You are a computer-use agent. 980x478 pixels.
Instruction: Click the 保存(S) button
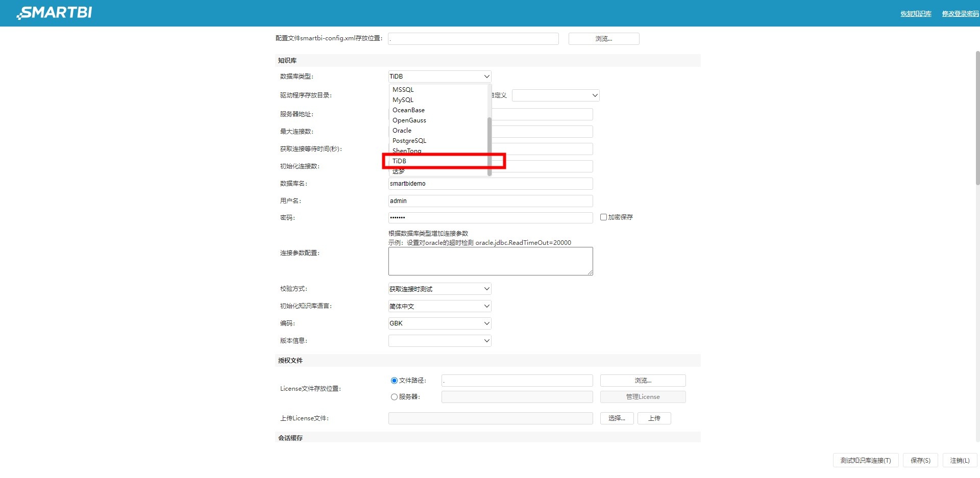pyautogui.click(x=920, y=461)
